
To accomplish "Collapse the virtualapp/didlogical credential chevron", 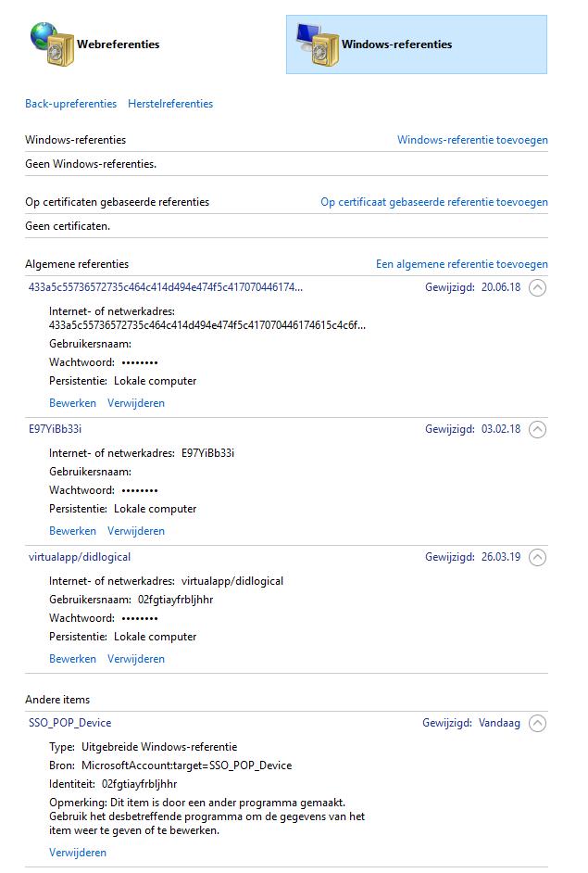I will click(537, 557).
